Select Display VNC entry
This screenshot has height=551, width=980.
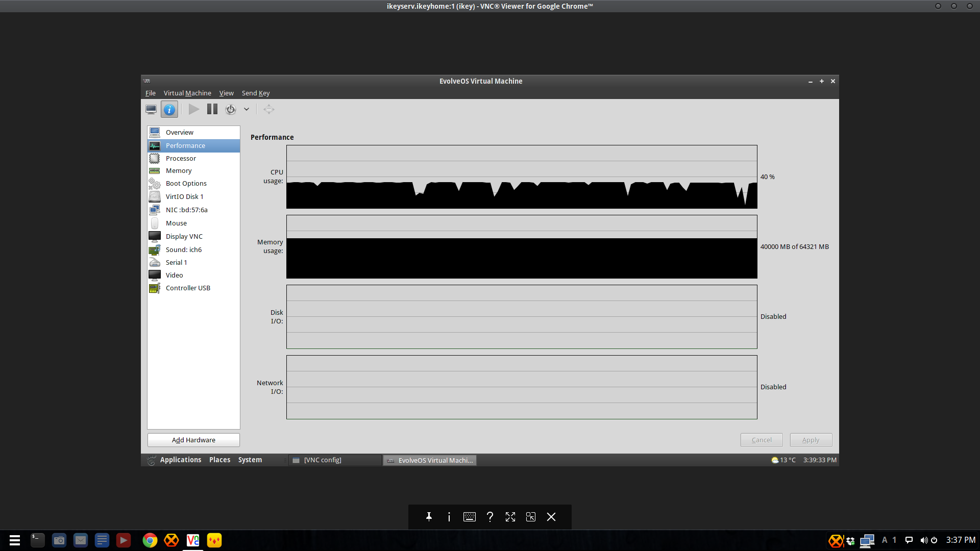pyautogui.click(x=193, y=236)
